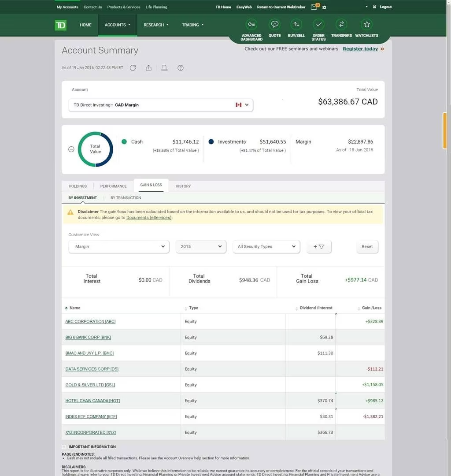Open Contact Us in top menu

pos(93,7)
